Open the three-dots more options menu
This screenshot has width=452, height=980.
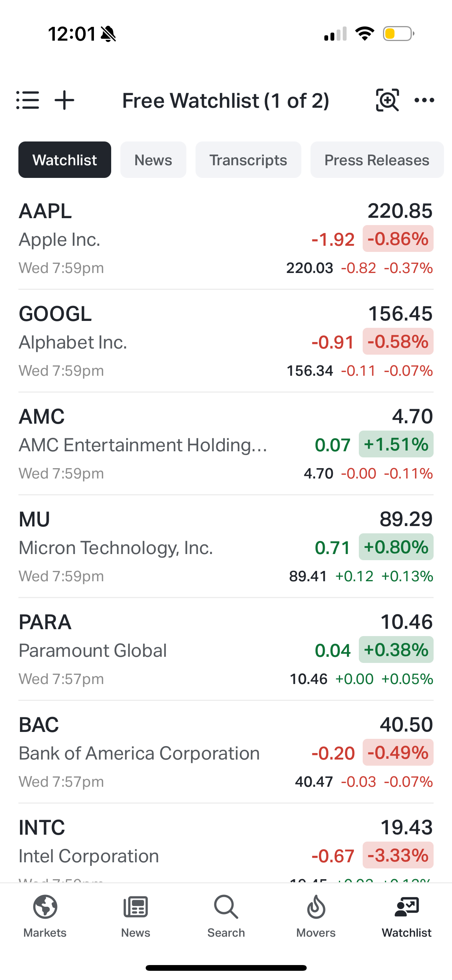click(x=424, y=100)
